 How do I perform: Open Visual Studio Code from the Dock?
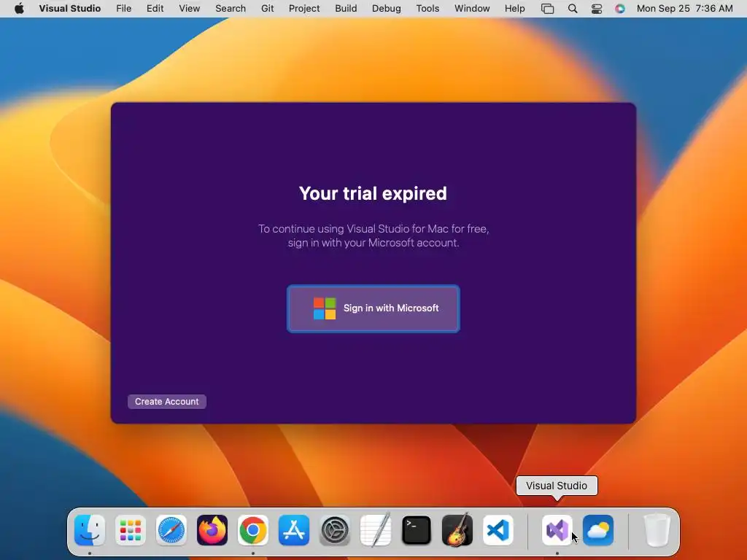[498, 530]
